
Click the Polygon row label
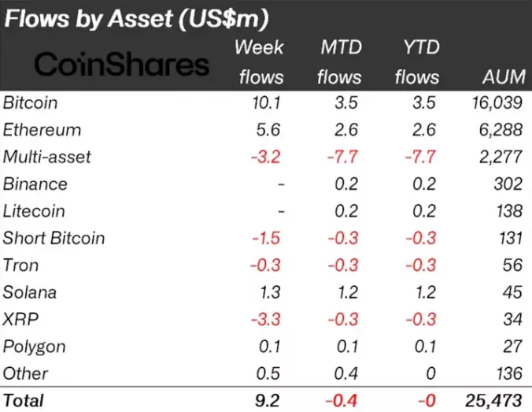pyautogui.click(x=35, y=347)
